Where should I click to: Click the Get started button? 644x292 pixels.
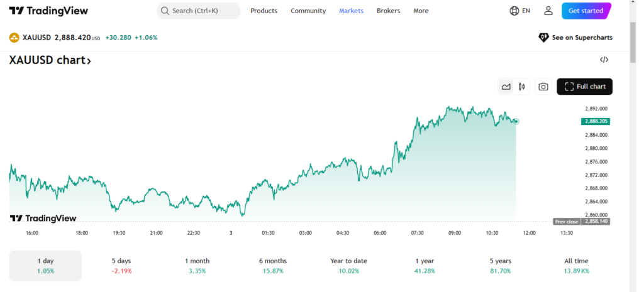coord(586,11)
